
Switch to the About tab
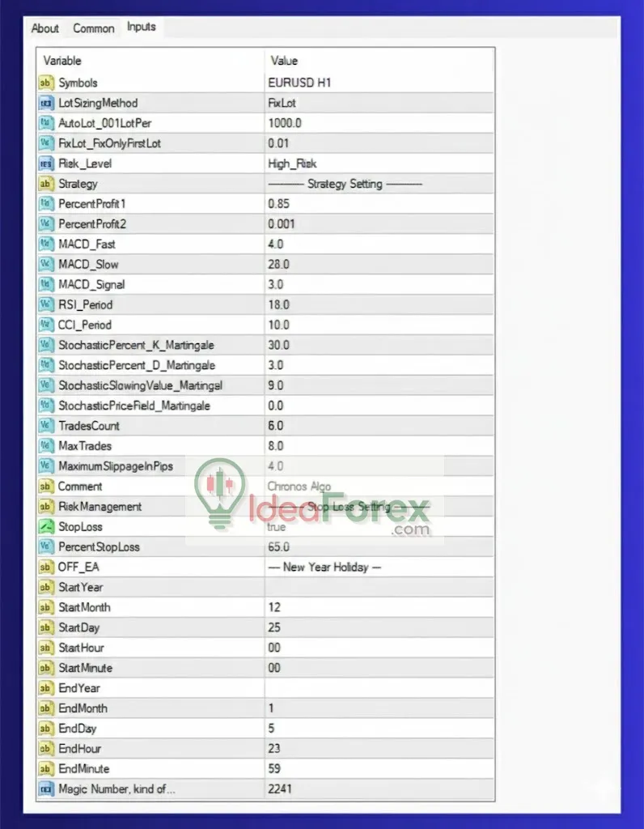point(45,28)
